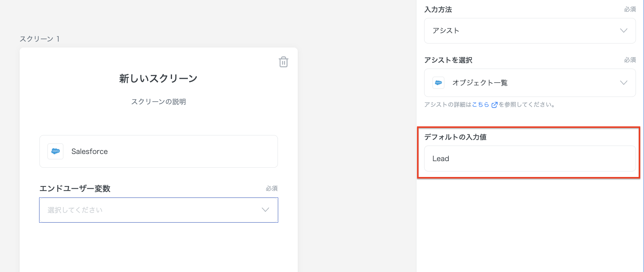The image size is (644, 272).
Task: Click the スクリーンの説明 description text
Action: tap(158, 102)
